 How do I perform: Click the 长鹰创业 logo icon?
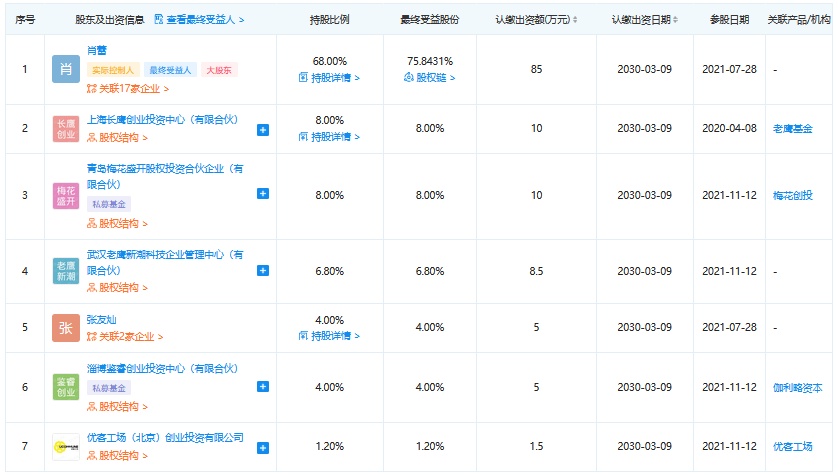pyautogui.click(x=66, y=129)
